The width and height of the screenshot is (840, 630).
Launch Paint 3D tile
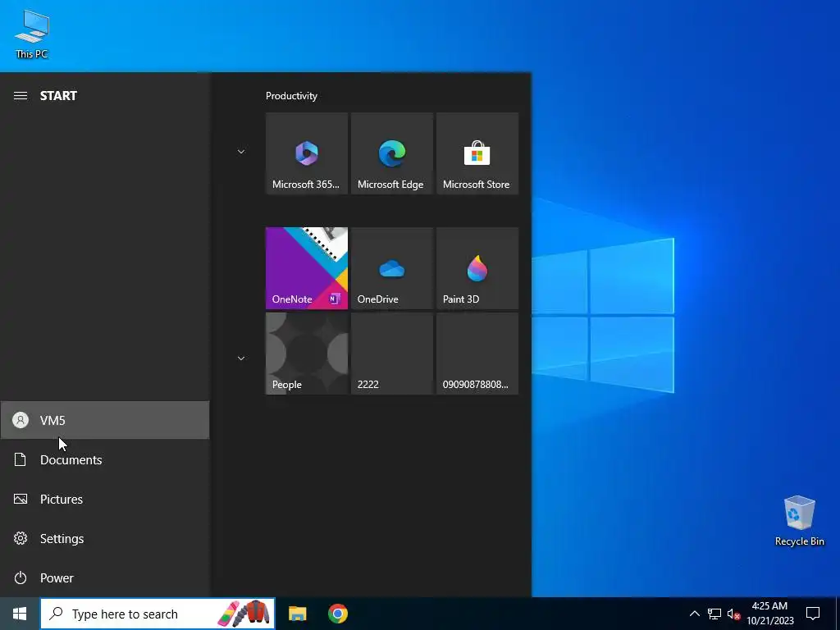[477, 268]
